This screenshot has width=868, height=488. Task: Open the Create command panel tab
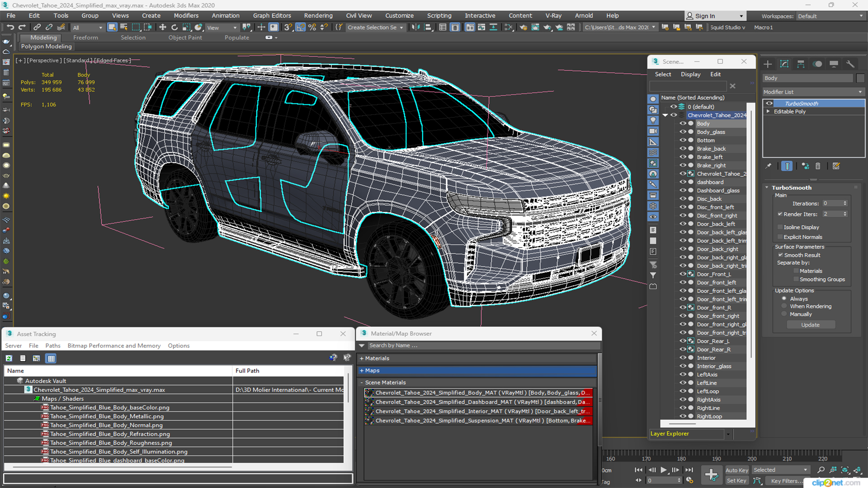pyautogui.click(x=768, y=64)
